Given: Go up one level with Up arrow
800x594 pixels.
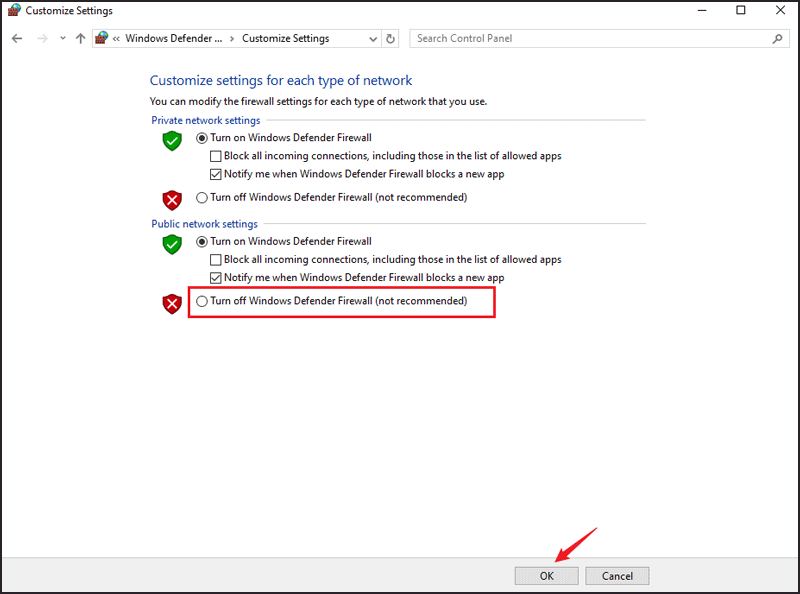Looking at the screenshot, I should pyautogui.click(x=80, y=38).
